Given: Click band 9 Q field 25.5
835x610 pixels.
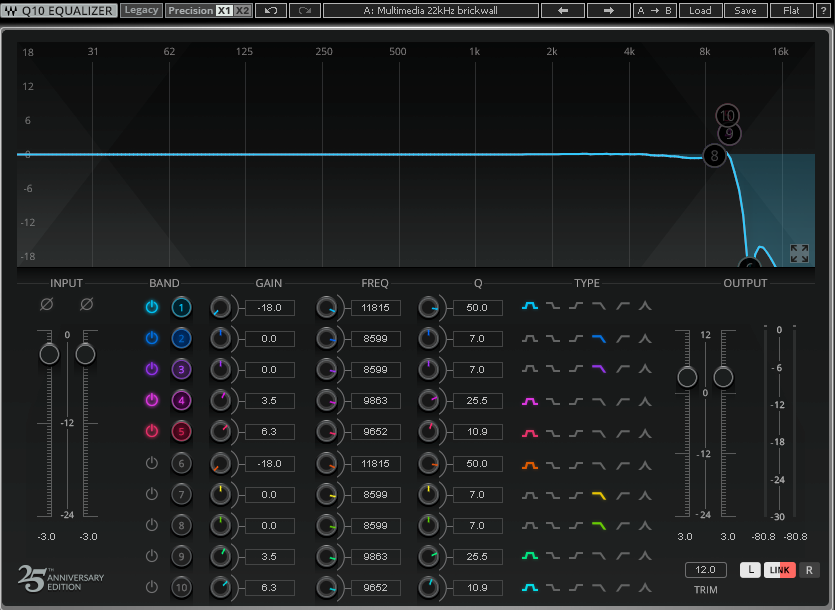Looking at the screenshot, I should pyautogui.click(x=477, y=556).
